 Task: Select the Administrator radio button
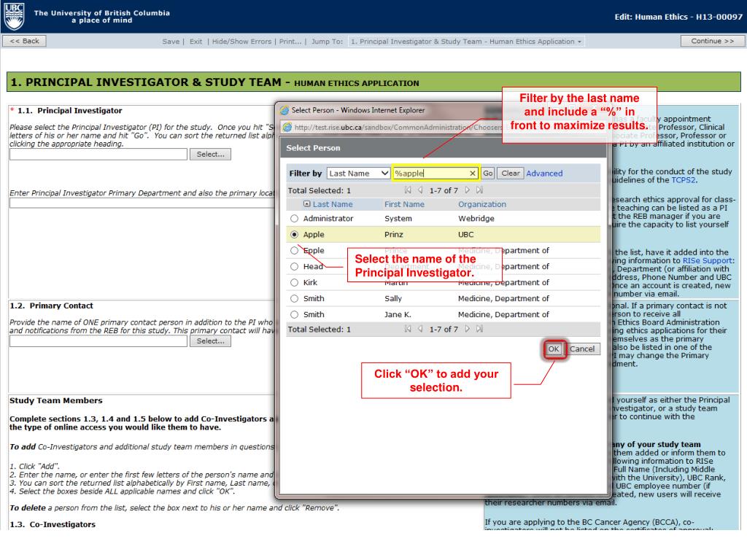(x=295, y=219)
